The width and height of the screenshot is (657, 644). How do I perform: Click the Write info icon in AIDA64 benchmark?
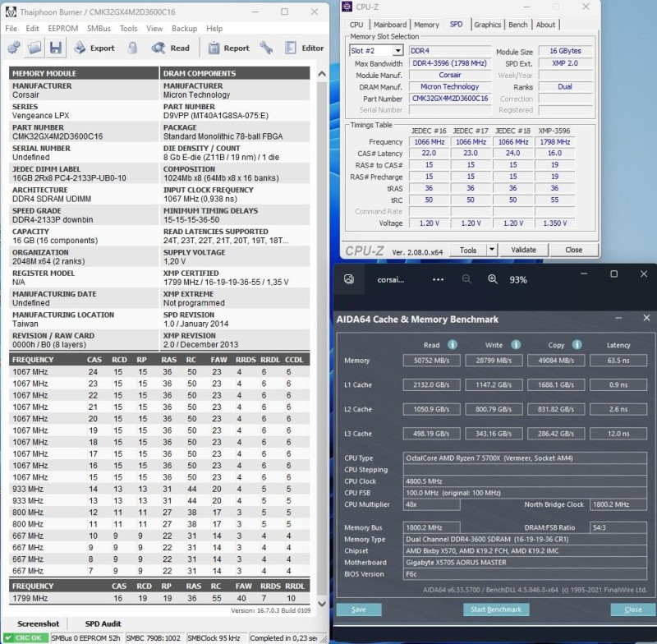pyautogui.click(x=516, y=344)
